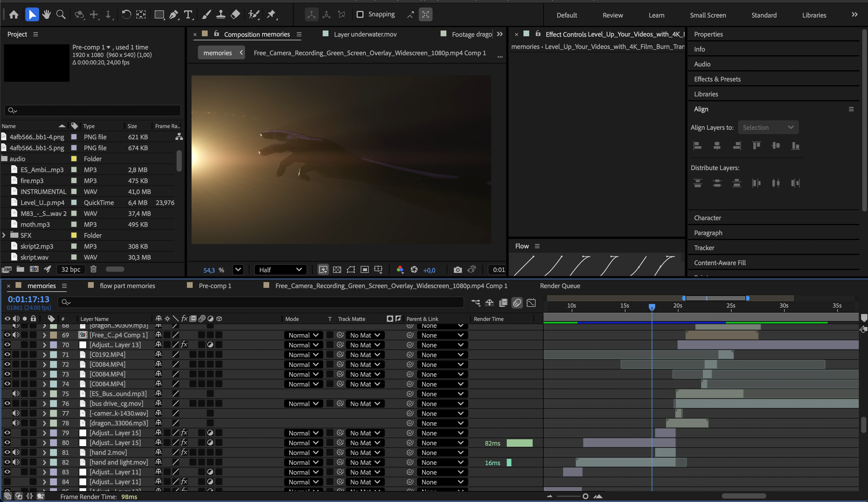Hide layer 70 Adjust Layer 13 eye
Screen dimensions: 868x502
7,345
